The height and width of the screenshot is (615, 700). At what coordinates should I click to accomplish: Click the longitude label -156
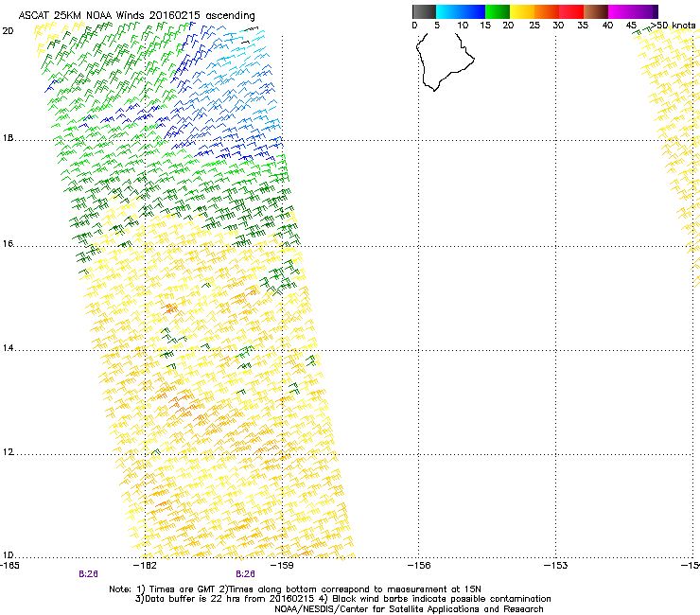(x=419, y=566)
